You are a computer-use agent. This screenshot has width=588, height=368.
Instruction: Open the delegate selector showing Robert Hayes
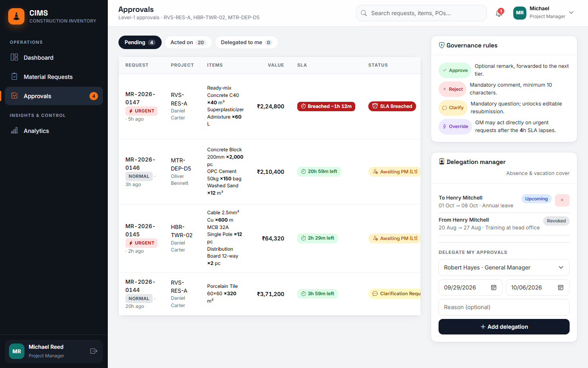tap(504, 267)
